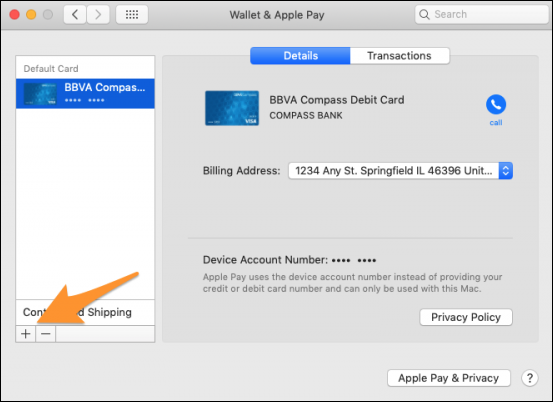Image resolution: width=553 pixels, height=402 pixels.
Task: Show all preferences via grid icon
Action: click(x=132, y=14)
